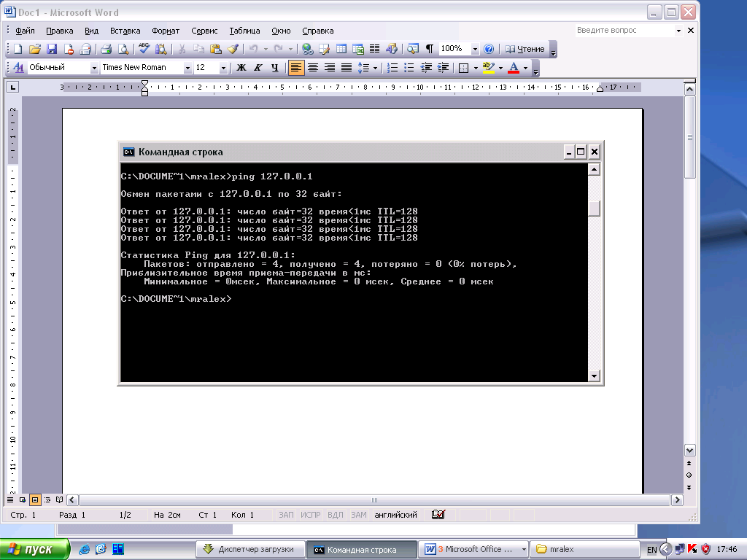
Task: Create a numbered list
Action: (392, 68)
